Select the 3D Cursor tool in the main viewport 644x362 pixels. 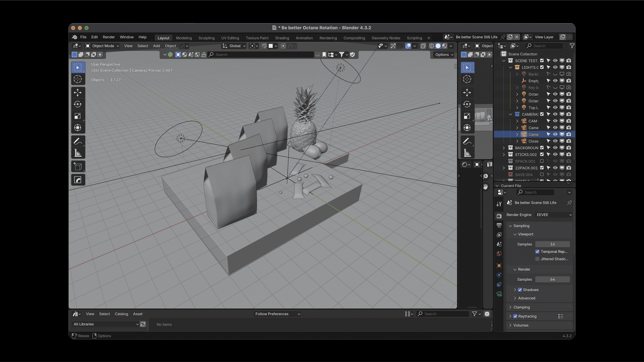[x=78, y=79]
